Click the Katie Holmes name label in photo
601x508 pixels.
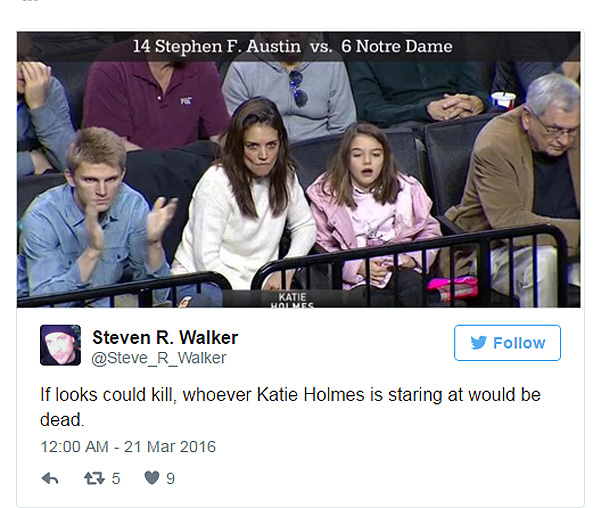(293, 299)
